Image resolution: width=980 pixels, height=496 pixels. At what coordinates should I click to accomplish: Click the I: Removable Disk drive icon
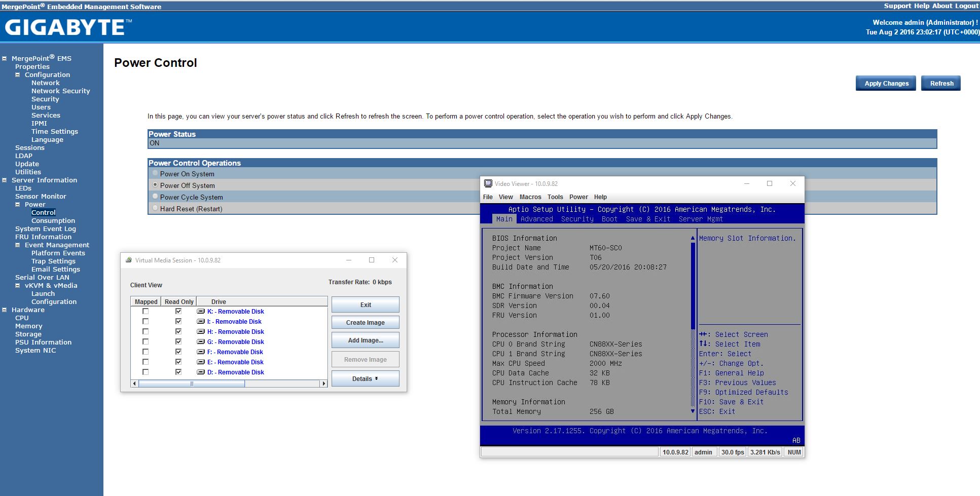pos(201,322)
